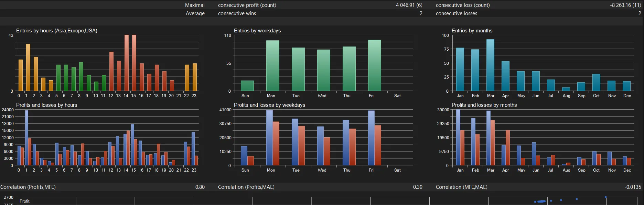Screen dimensions: 644x205
Task: Click the blue Fri bar in Profits and losses by weekdays
Action: [x=371, y=138]
